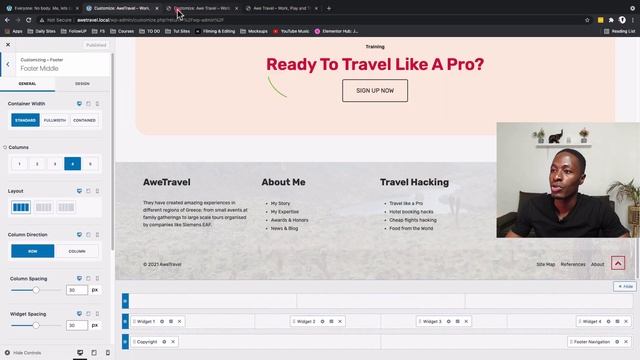Set footer columns to 5

click(x=90, y=164)
